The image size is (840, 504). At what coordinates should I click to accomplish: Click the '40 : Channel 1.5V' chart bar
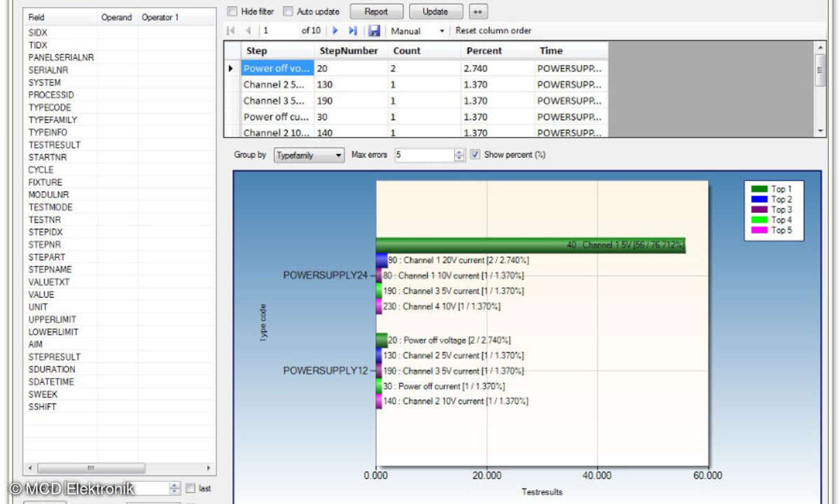tap(531, 245)
